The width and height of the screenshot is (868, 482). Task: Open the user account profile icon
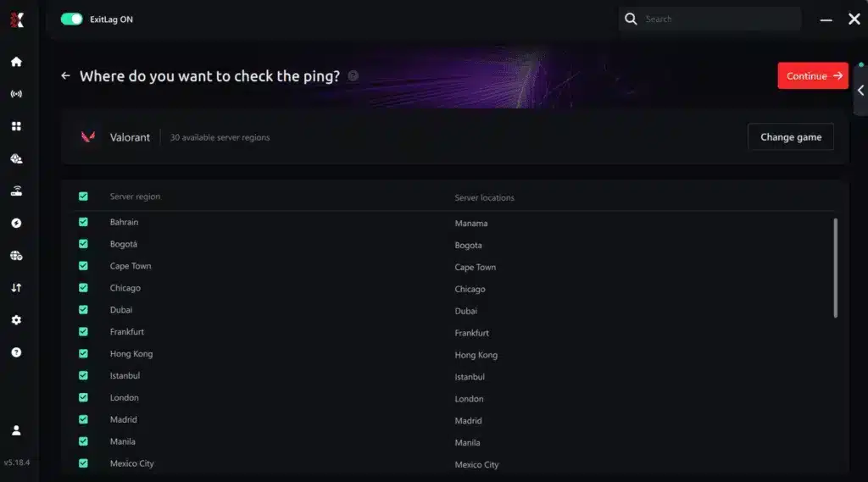point(16,430)
